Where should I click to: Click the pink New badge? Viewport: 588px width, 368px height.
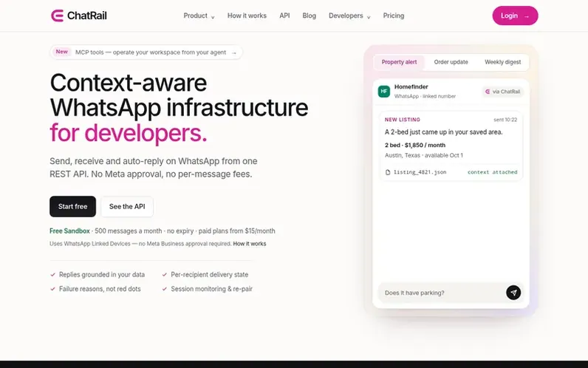point(62,52)
